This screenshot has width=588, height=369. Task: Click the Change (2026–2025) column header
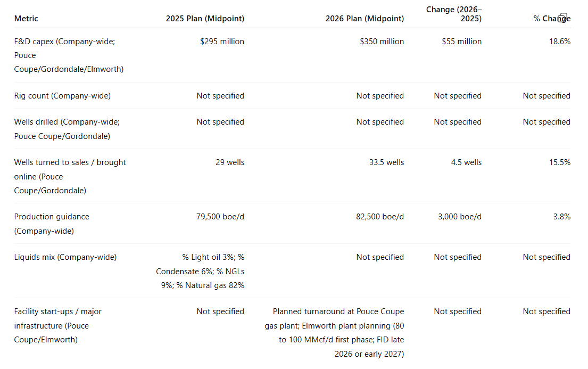454,14
